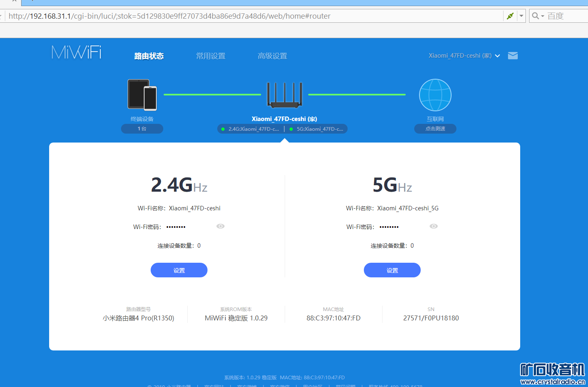Open the 常用设置 tab
The width and height of the screenshot is (588, 387).
coord(211,56)
